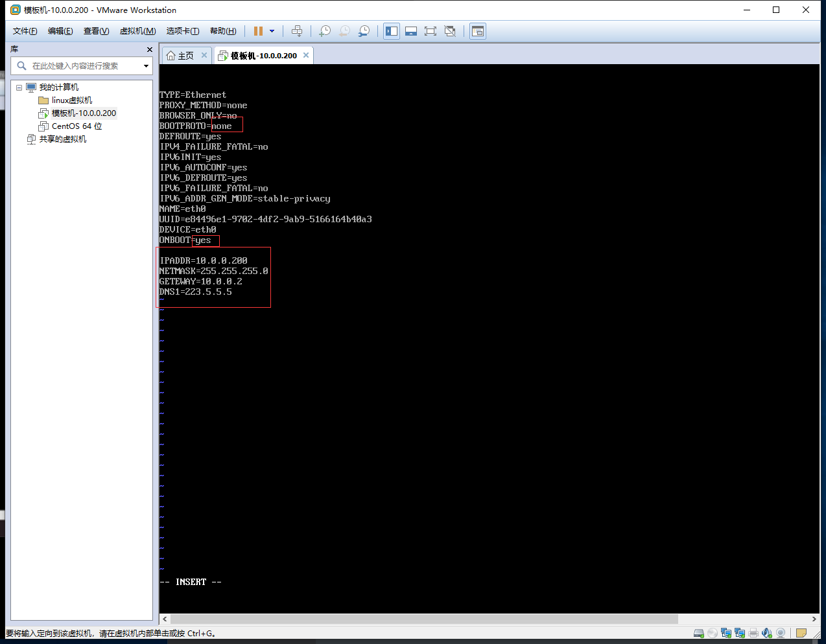The image size is (826, 644).
Task: Select 我的计算机 in the library tree
Action: point(59,87)
